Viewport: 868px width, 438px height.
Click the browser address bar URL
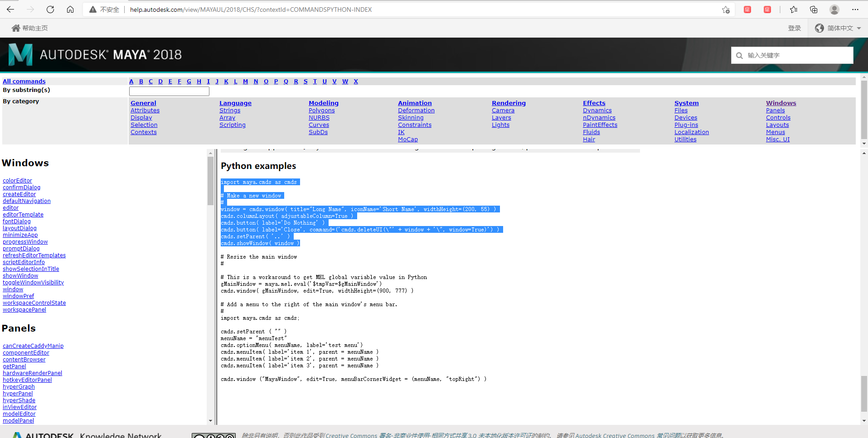click(x=251, y=10)
